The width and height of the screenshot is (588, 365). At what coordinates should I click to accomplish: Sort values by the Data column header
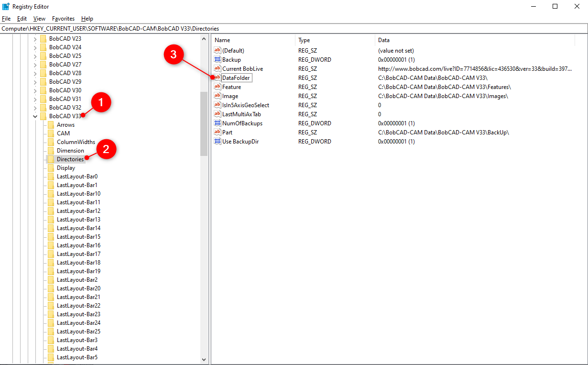tap(475, 40)
